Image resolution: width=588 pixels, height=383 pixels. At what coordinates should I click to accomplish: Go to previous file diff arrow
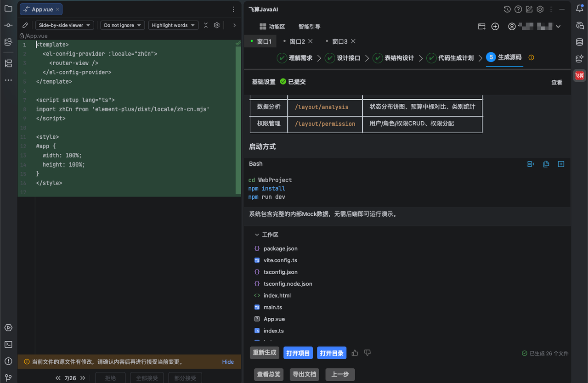[x=58, y=378]
